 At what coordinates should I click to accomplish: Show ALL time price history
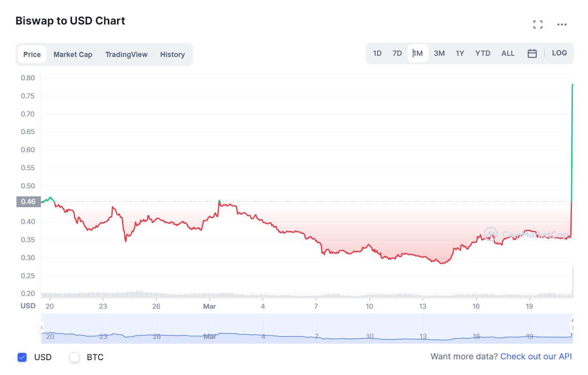pos(508,53)
